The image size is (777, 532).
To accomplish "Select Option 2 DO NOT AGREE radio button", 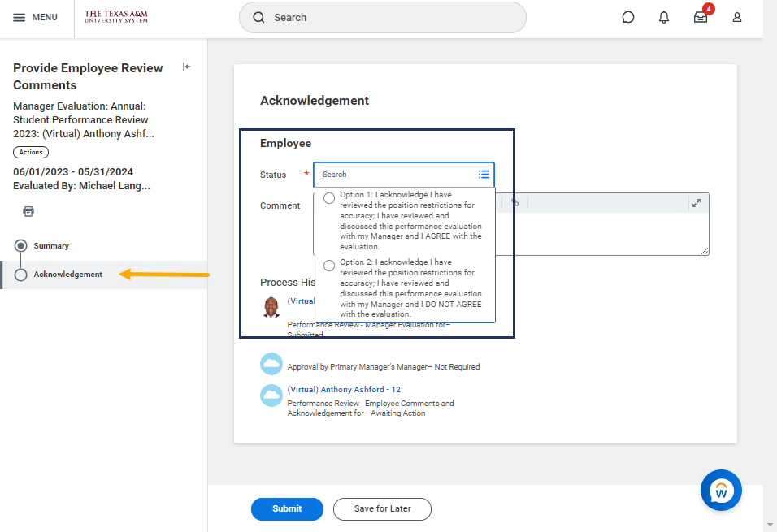I will 329,266.
